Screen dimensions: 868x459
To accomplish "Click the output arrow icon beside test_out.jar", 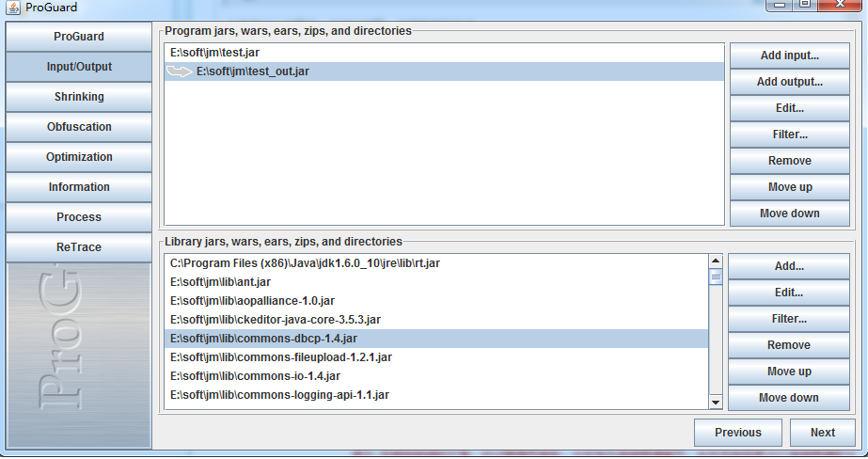I will point(180,71).
